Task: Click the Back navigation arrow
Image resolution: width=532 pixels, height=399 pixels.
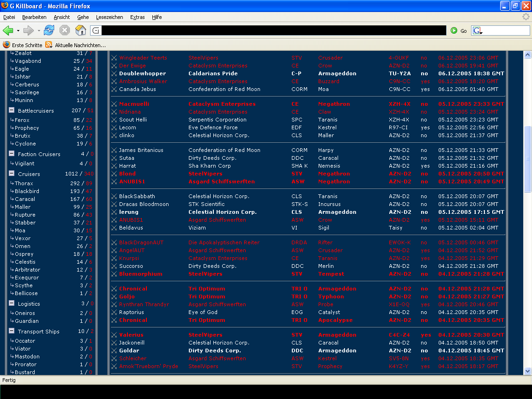Action: point(8,30)
